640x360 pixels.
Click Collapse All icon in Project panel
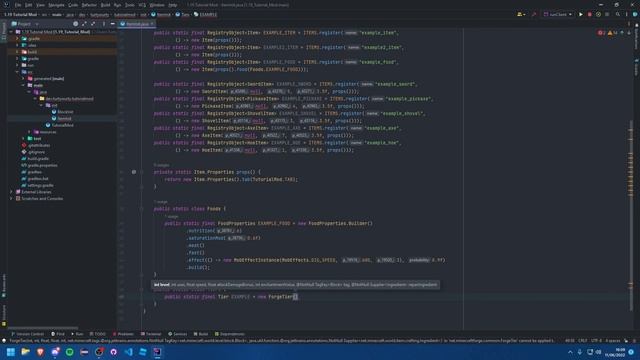(93, 24)
